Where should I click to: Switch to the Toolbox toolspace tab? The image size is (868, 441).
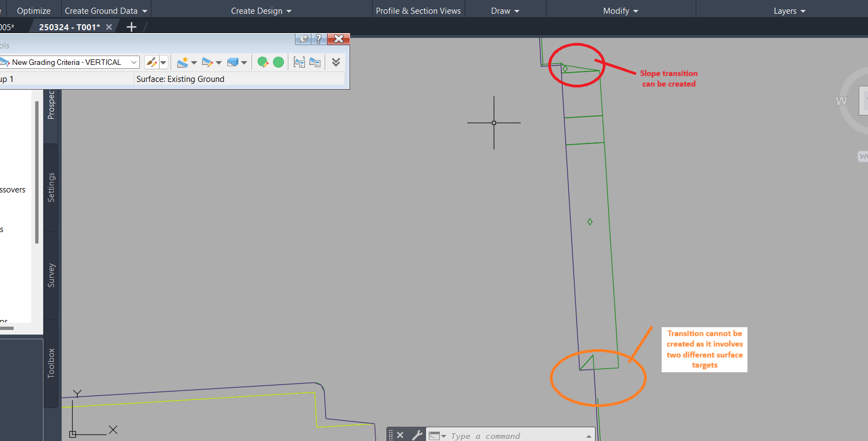click(51, 363)
